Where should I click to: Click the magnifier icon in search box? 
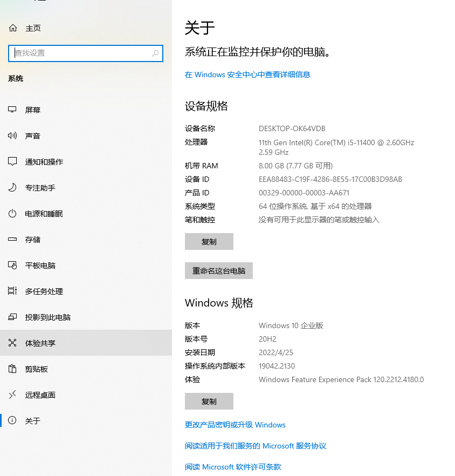155,53
